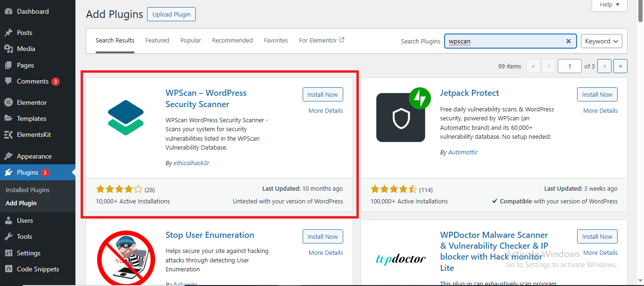The width and height of the screenshot is (644, 286).
Task: Open More Details for WPDoctor Malware Scanner
Action: [600, 252]
